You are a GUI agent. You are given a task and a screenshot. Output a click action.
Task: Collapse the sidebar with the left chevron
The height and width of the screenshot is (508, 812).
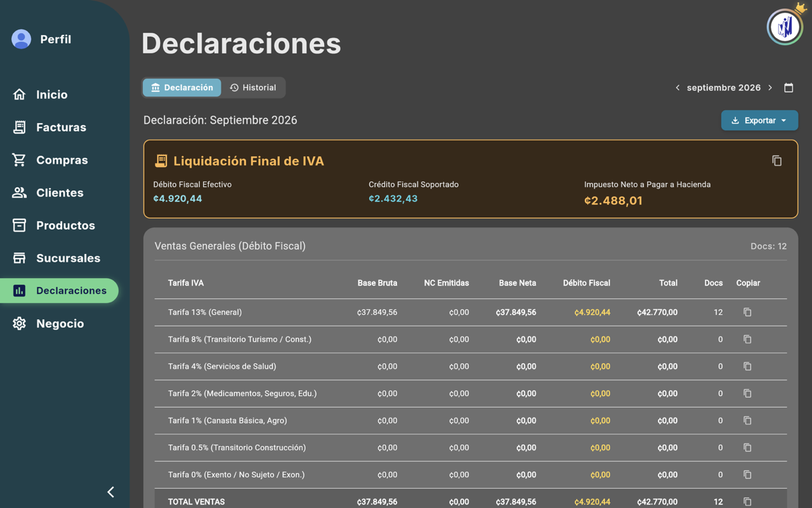(x=110, y=492)
